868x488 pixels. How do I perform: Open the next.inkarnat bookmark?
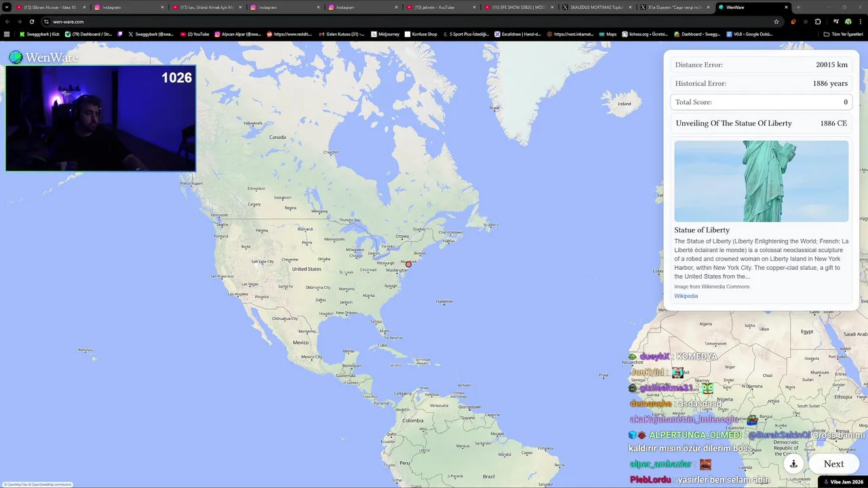(570, 34)
